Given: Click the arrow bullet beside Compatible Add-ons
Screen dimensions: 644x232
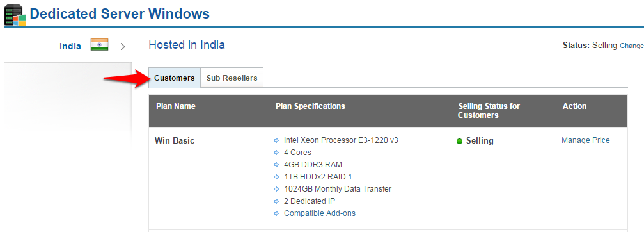Looking at the screenshot, I should coord(276,213).
